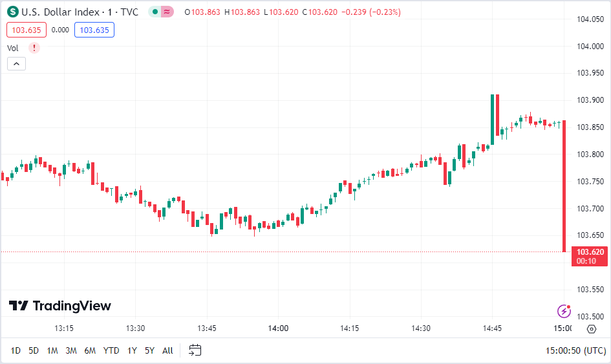Viewport: 611px width, 364px height.
Task: Select the 5D time range
Action: (x=34, y=350)
